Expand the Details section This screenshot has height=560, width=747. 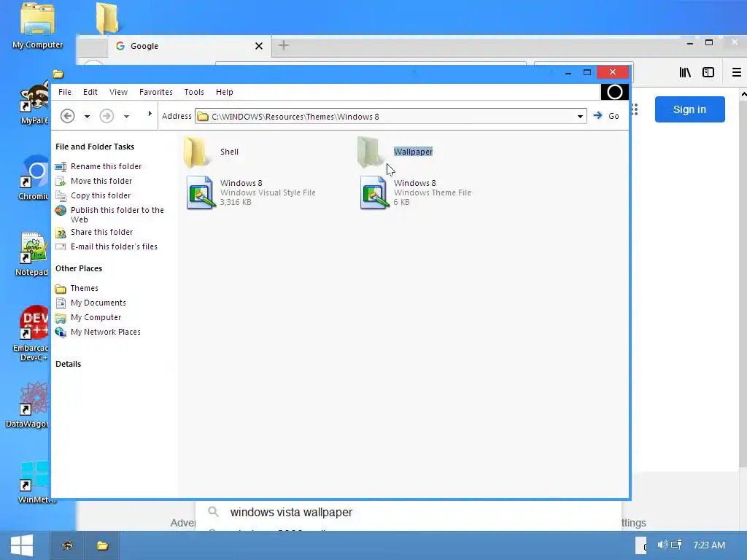68,364
